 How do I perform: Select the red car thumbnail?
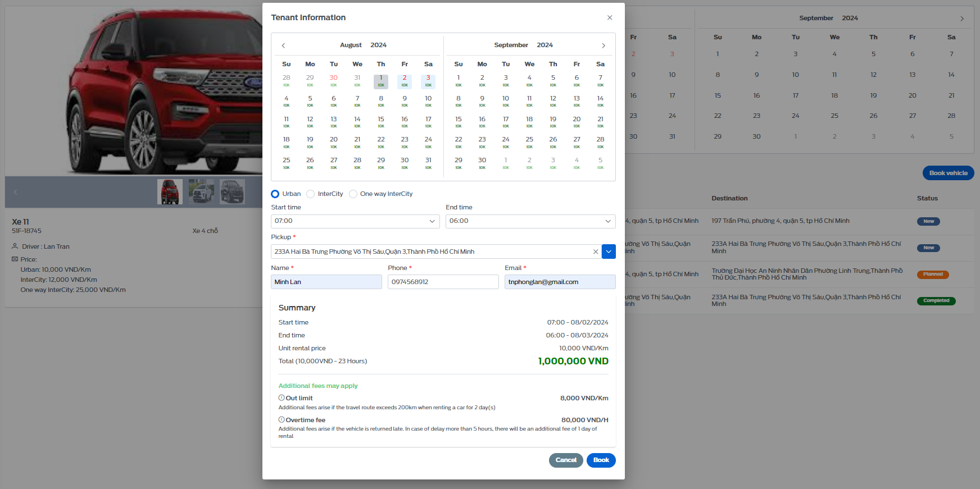[x=170, y=191]
